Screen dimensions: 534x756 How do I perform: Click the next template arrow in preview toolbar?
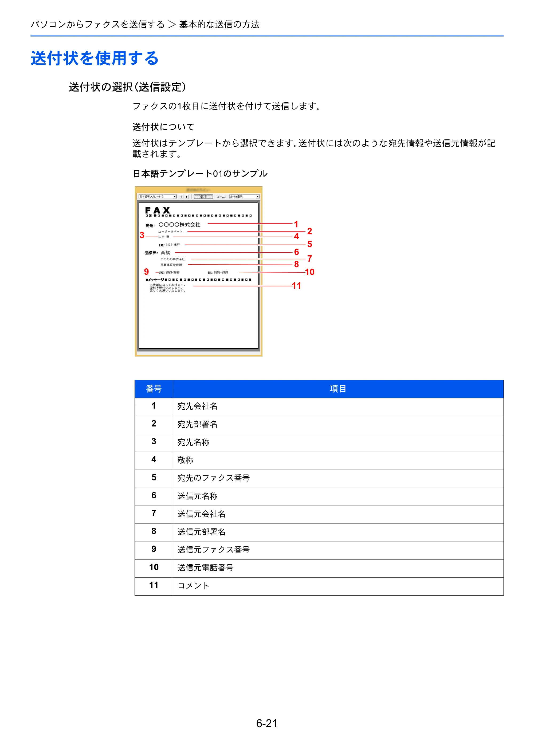tap(187, 197)
